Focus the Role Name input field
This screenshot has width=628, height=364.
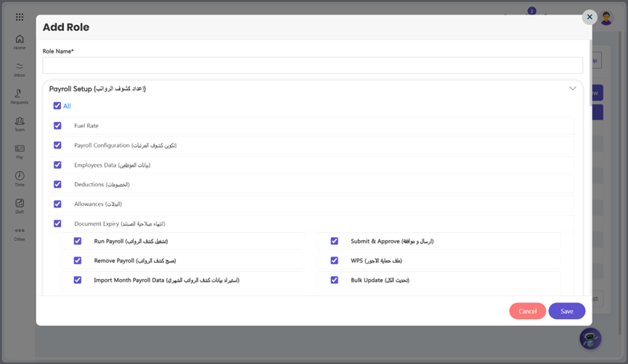pyautogui.click(x=313, y=65)
